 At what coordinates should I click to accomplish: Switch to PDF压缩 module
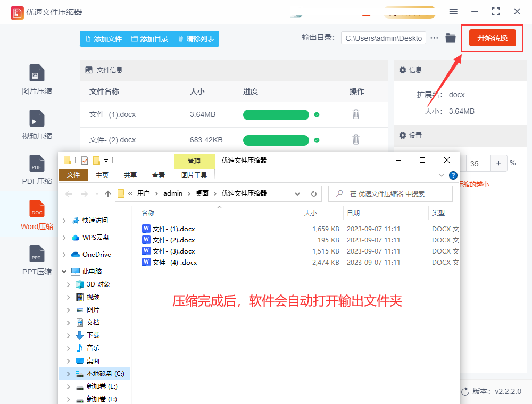click(37, 170)
